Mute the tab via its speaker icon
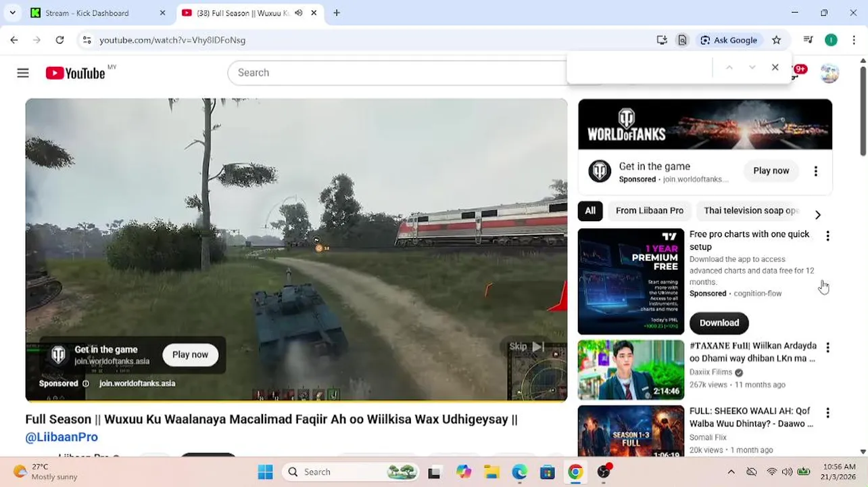 (x=299, y=13)
